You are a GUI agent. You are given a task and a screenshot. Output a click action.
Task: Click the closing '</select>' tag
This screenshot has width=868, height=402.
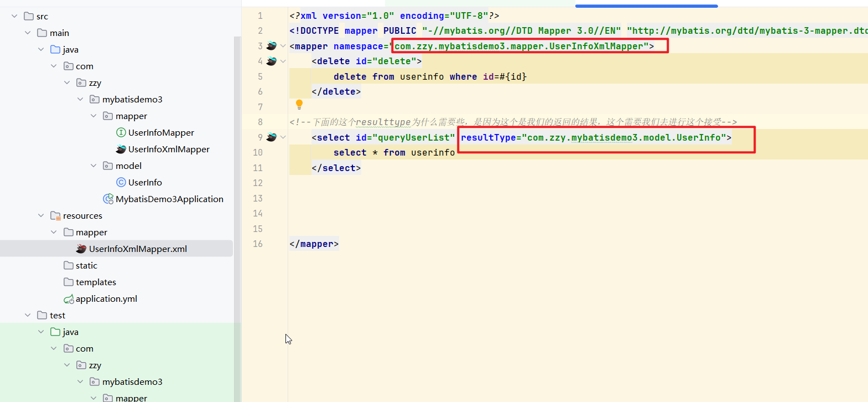[336, 168]
